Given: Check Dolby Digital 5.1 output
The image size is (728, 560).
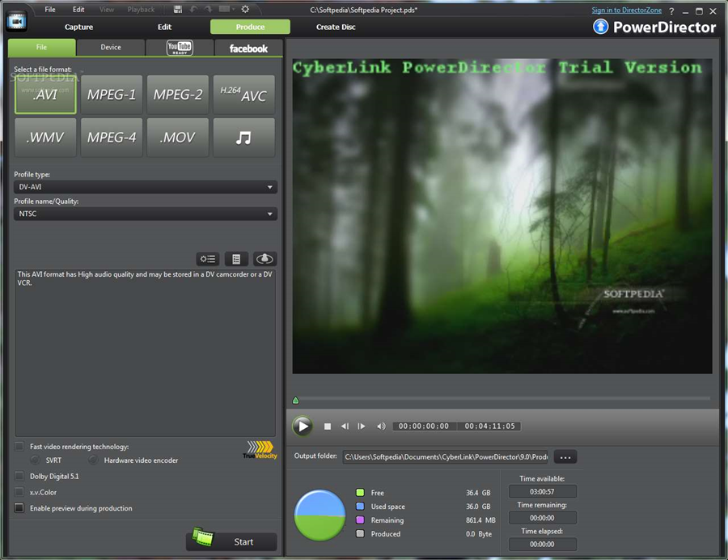Looking at the screenshot, I should coord(19,476).
